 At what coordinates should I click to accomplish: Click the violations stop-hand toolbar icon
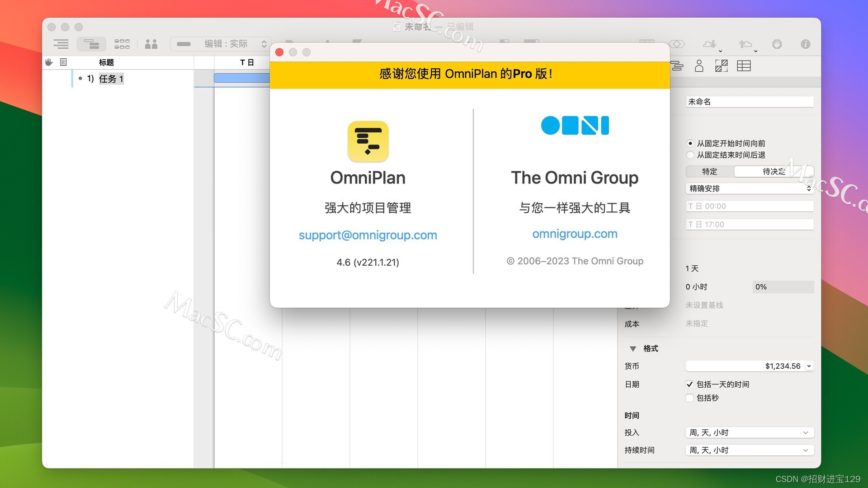(x=777, y=44)
